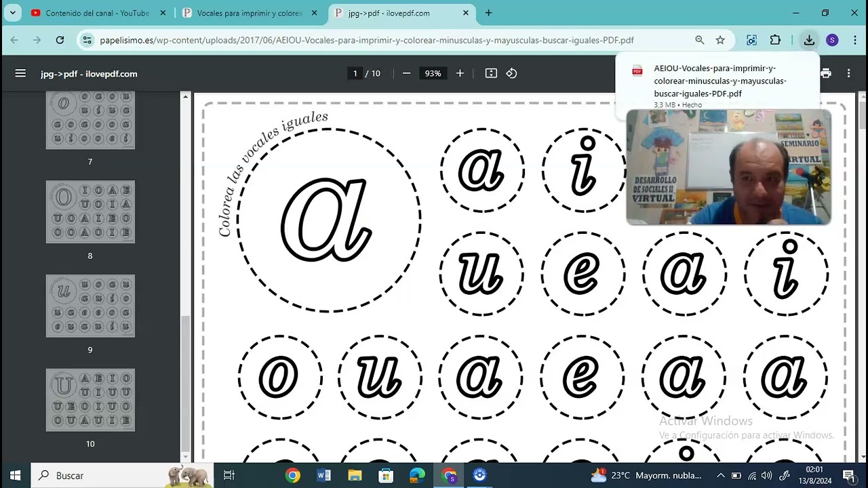Open Task View on taskbar
This screenshot has height=488, width=868.
(229, 475)
